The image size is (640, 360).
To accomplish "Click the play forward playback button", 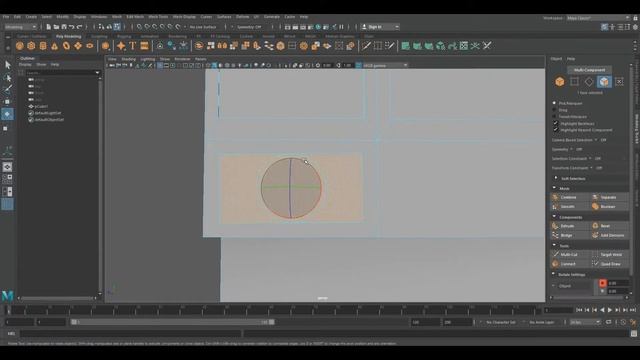I will point(610,311).
